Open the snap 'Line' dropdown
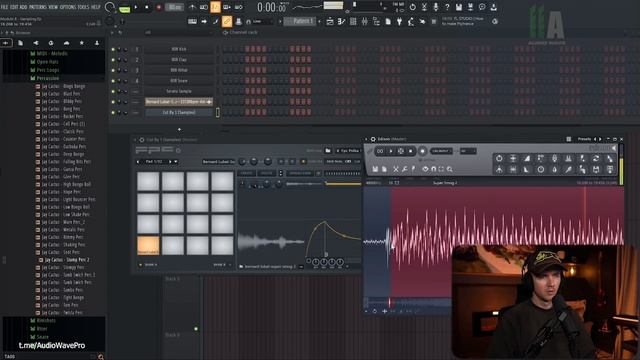Viewport: 640px width, 360px height. pos(261,22)
